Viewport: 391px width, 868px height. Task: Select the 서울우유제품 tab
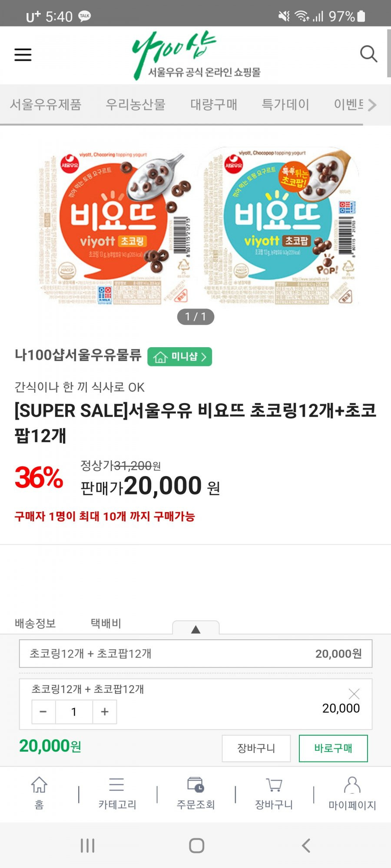pyautogui.click(x=46, y=105)
